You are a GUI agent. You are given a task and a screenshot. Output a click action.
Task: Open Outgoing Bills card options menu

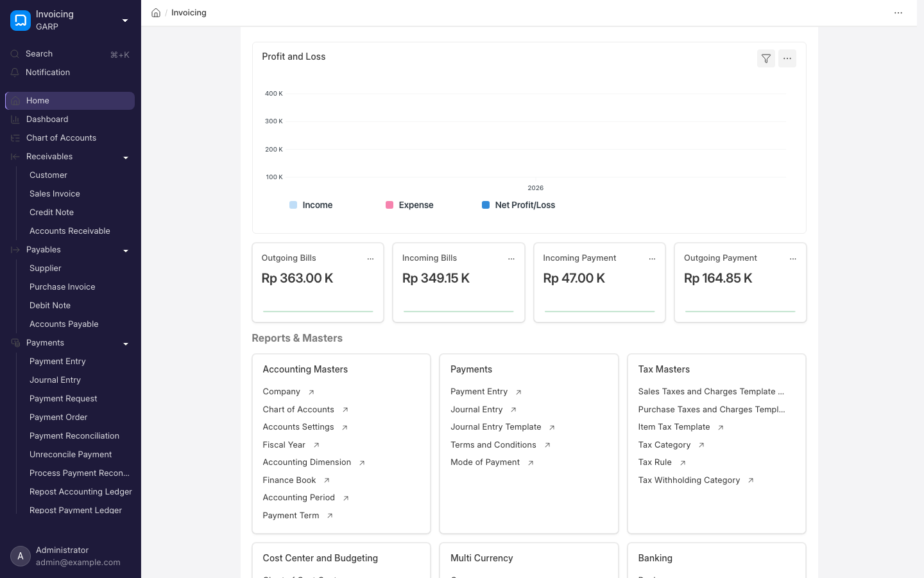click(x=370, y=259)
